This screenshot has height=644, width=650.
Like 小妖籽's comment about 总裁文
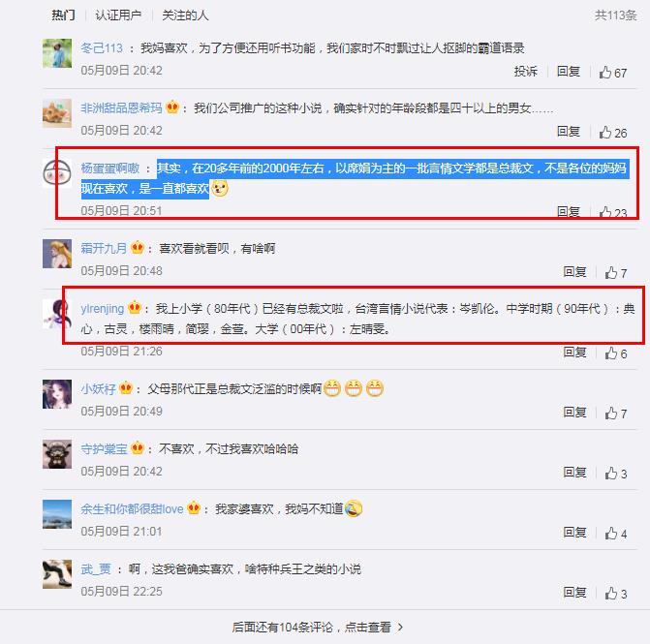pyautogui.click(x=615, y=414)
